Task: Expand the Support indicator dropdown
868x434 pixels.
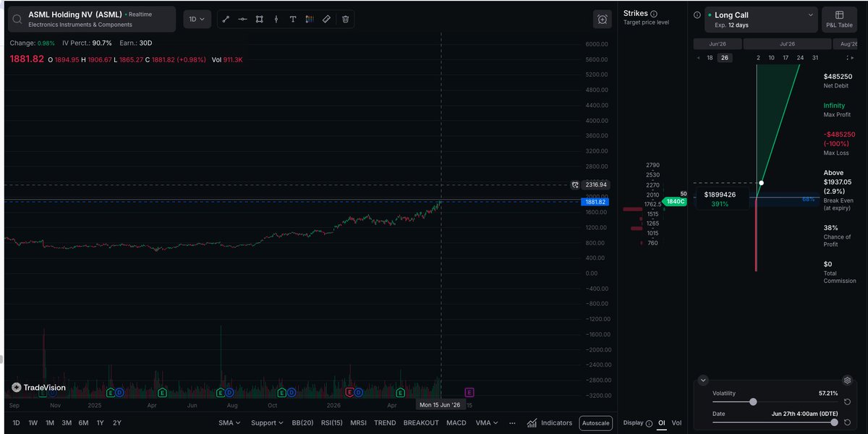Action: pyautogui.click(x=268, y=423)
